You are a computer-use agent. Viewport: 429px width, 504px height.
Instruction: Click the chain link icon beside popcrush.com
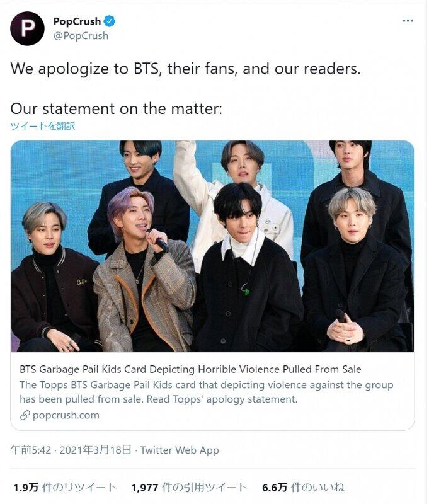25,415
